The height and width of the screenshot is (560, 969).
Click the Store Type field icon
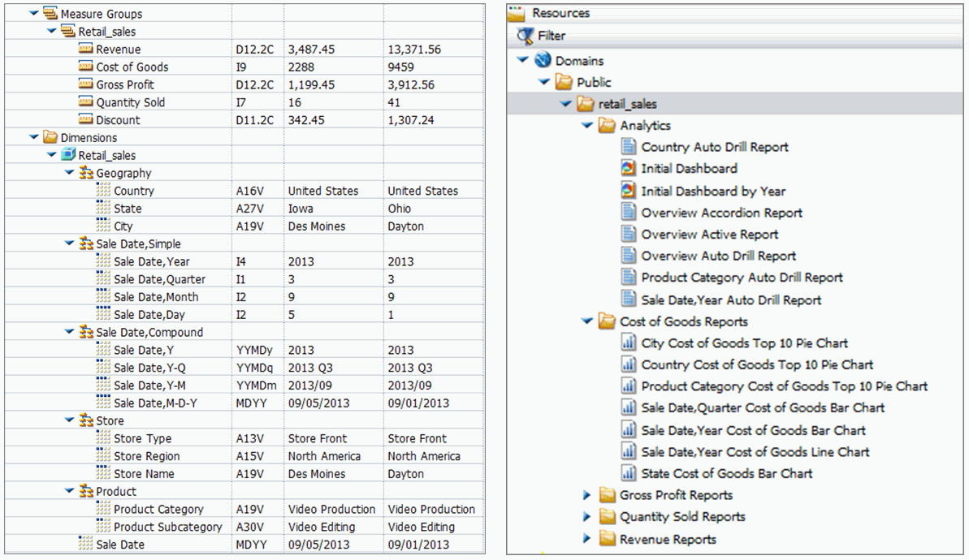103,438
